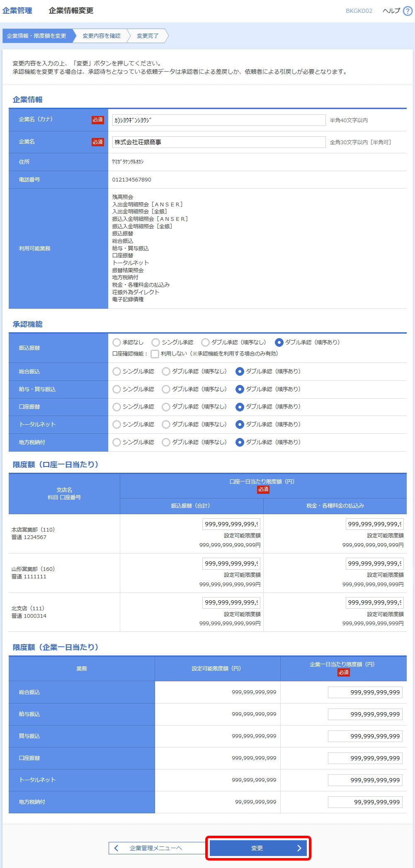Click the 企業情報・限度額を変更 step tab

37,36
